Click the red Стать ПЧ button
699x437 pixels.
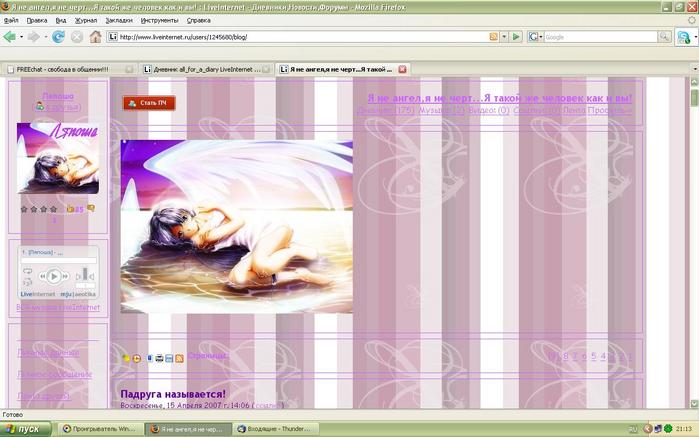[x=149, y=103]
